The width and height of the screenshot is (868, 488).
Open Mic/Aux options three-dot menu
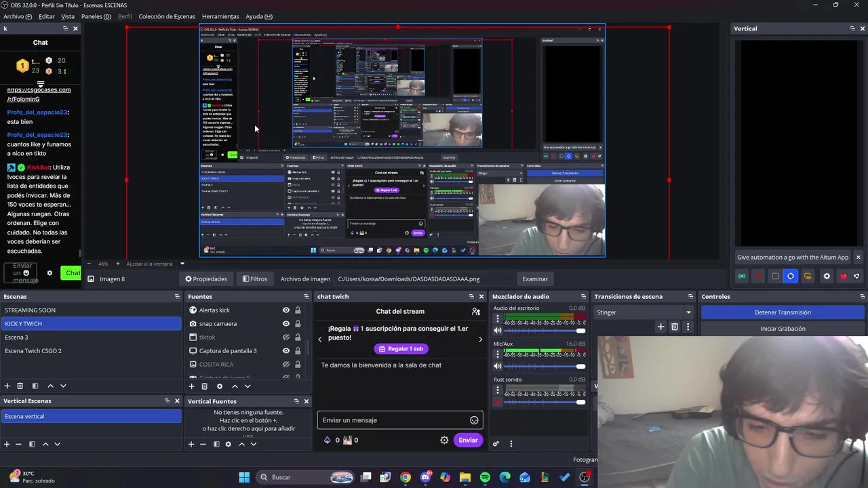point(498,354)
